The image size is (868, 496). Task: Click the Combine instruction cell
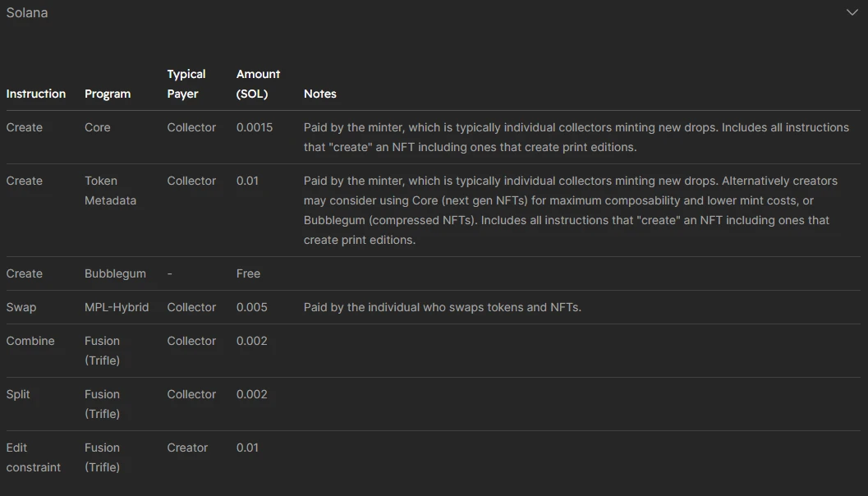click(30, 341)
